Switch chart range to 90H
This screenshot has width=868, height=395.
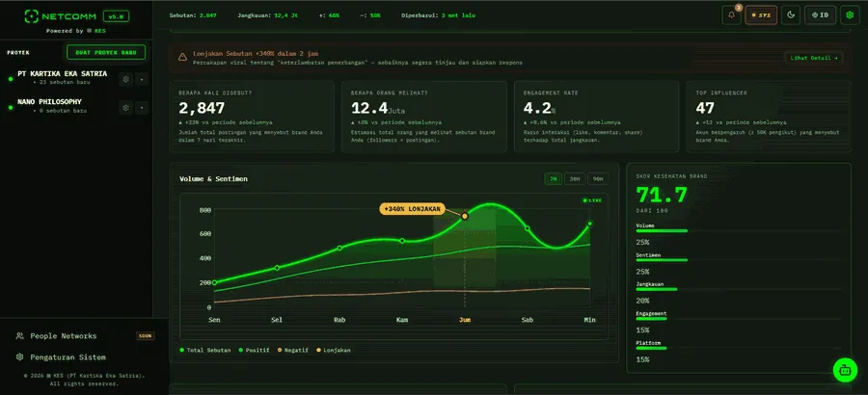point(598,178)
